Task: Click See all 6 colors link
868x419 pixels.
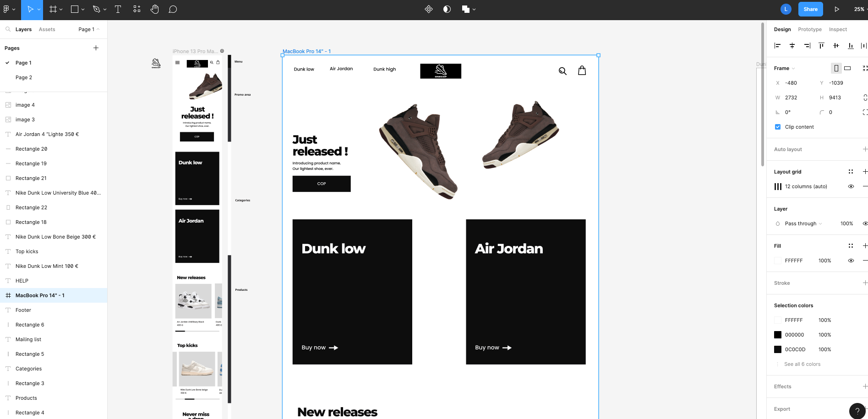Action: (x=802, y=364)
